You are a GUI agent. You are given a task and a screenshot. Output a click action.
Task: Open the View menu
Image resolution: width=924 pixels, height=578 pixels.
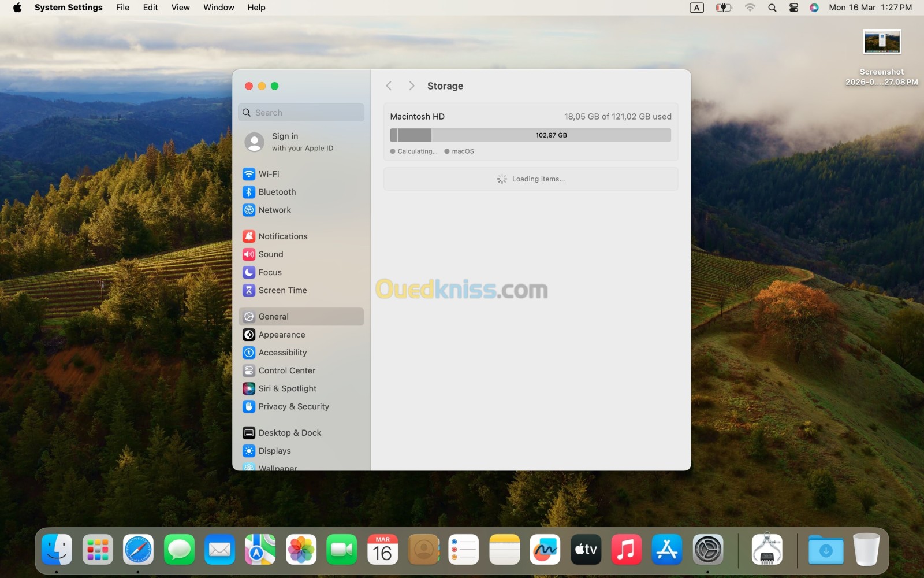pyautogui.click(x=180, y=8)
